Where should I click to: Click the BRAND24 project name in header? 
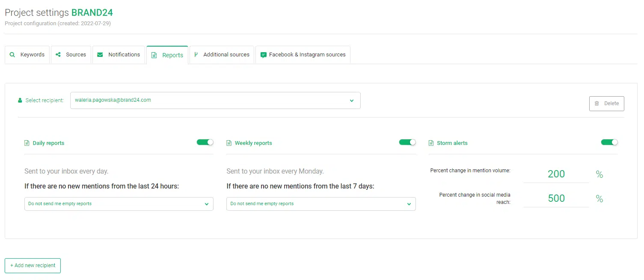click(92, 13)
